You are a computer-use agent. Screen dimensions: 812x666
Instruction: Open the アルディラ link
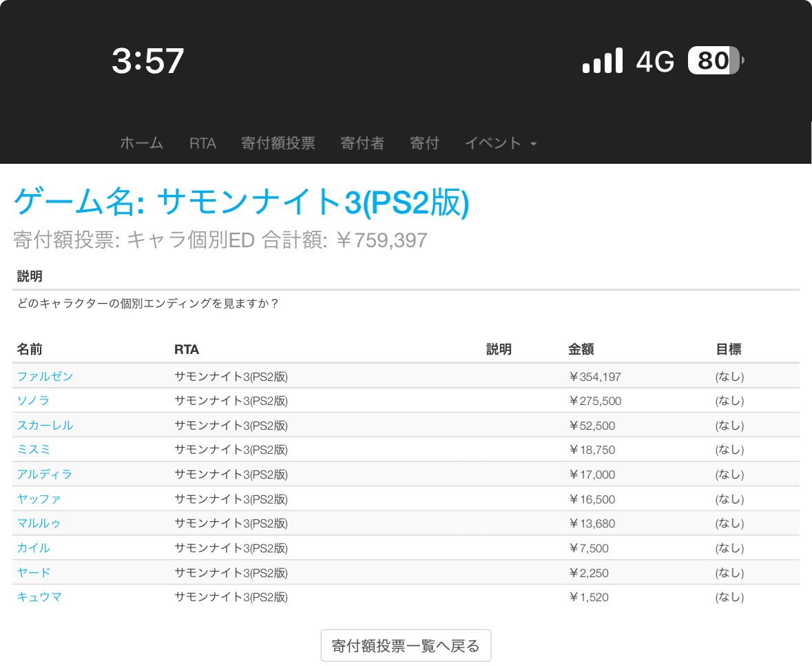45,475
